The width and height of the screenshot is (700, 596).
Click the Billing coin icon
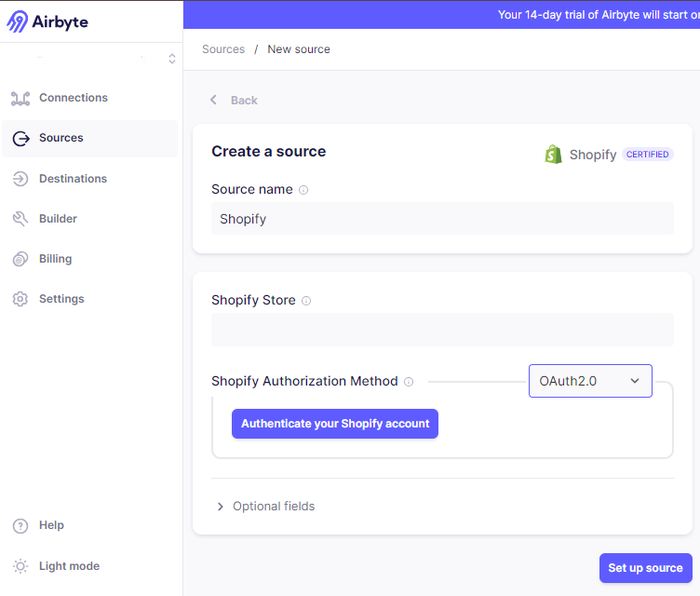20,259
